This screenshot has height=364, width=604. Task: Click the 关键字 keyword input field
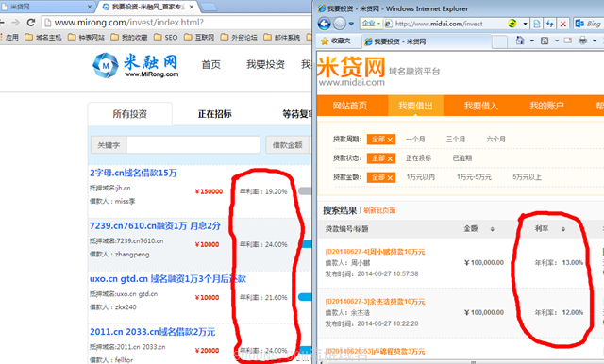click(193, 145)
